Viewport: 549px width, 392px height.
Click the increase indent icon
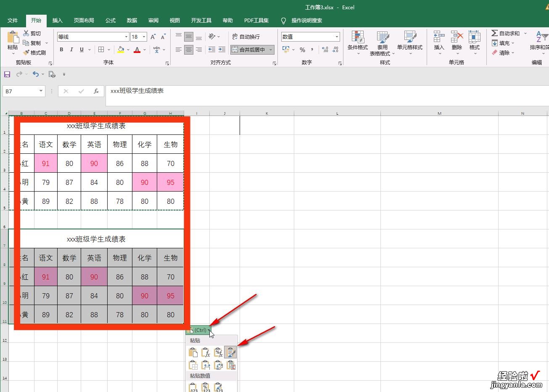point(222,50)
